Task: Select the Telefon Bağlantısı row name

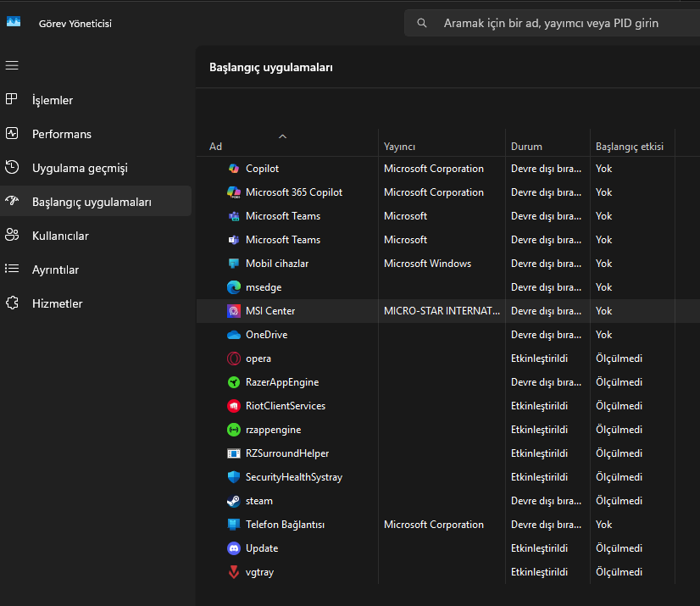Action: (285, 525)
